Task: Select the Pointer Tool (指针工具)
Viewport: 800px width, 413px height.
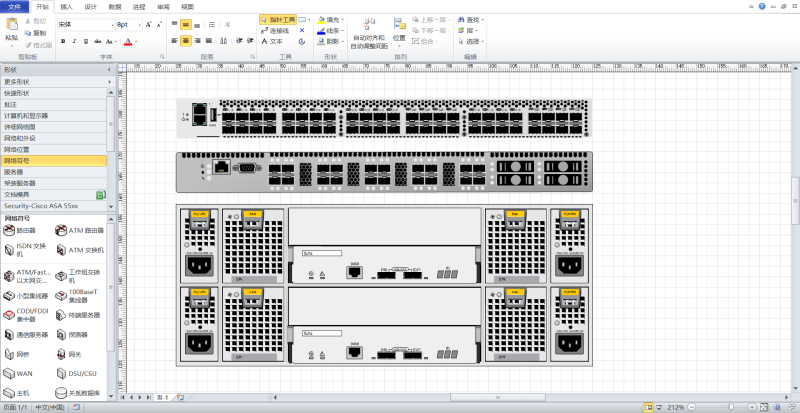Action: point(278,20)
